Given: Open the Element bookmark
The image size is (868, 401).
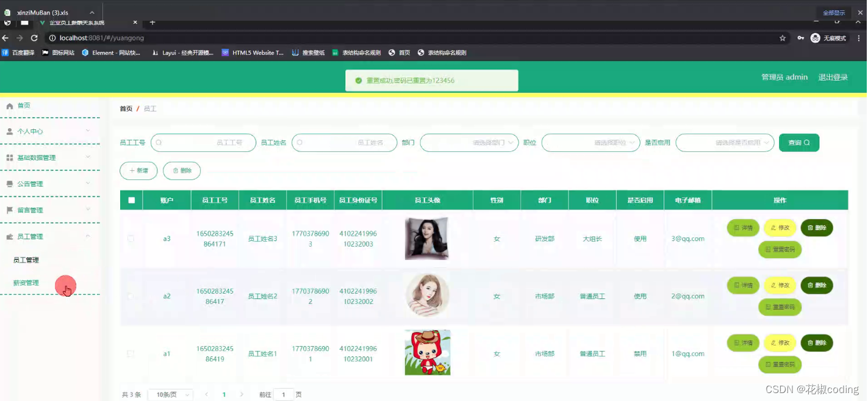Looking at the screenshot, I should tap(111, 53).
